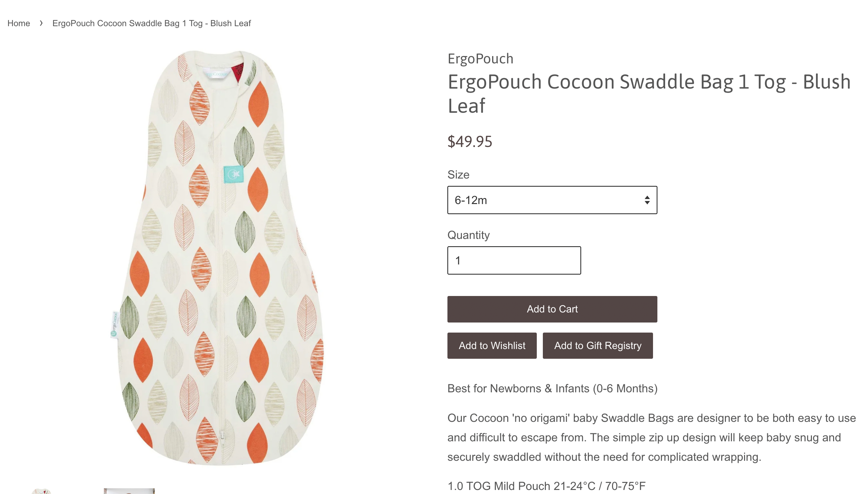Select the first swaddle bag thumbnail
The height and width of the screenshot is (494, 868).
click(x=41, y=491)
